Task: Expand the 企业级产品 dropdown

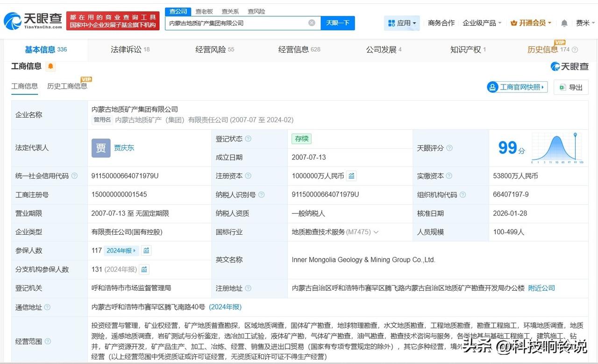Action: [482, 23]
